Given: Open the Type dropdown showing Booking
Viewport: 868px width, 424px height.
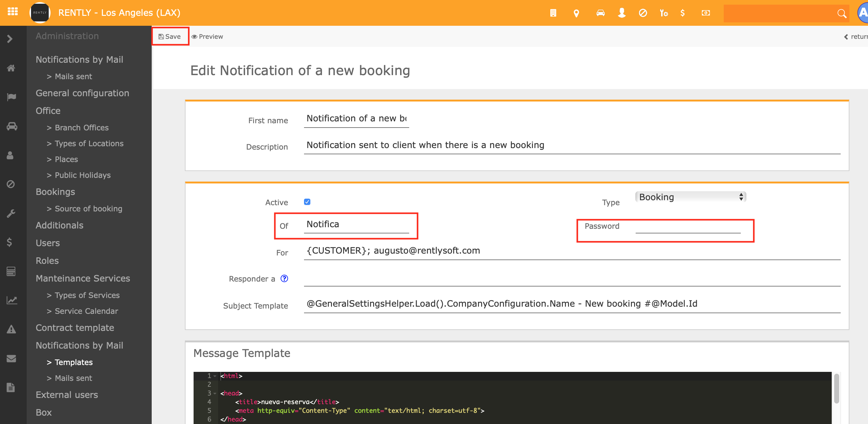Looking at the screenshot, I should point(691,197).
